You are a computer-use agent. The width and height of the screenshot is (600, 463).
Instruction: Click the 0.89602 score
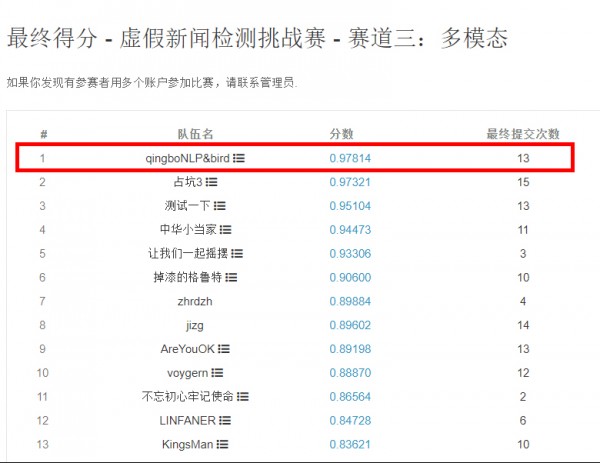[x=350, y=325]
